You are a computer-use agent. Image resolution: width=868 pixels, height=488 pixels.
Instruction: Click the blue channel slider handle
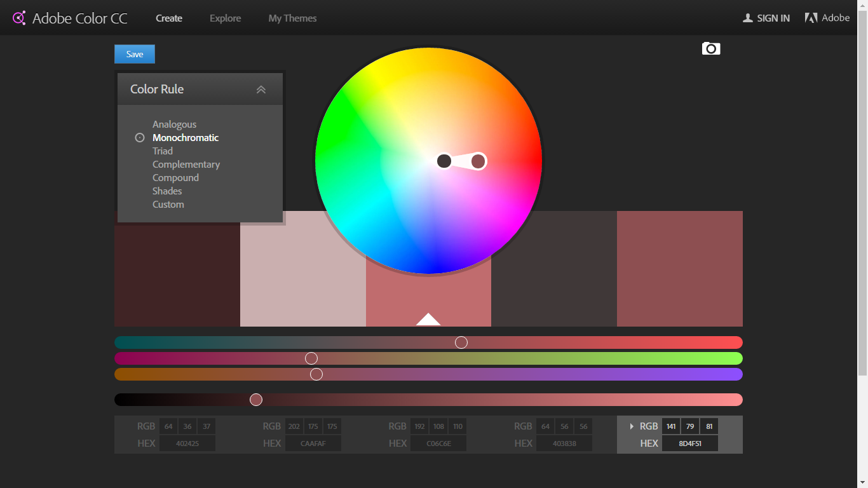(316, 374)
